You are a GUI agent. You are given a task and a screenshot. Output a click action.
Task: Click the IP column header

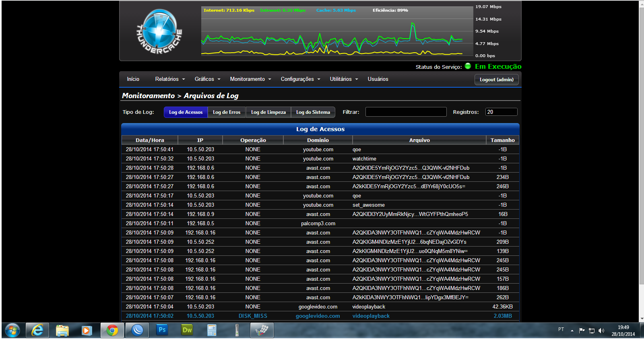pos(200,140)
